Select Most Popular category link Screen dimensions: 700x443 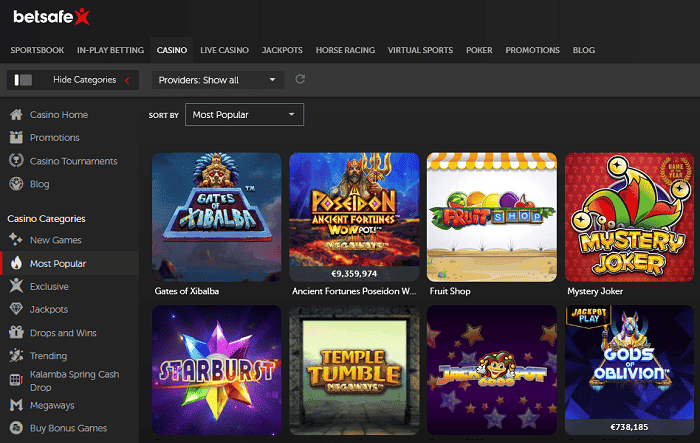coord(58,263)
